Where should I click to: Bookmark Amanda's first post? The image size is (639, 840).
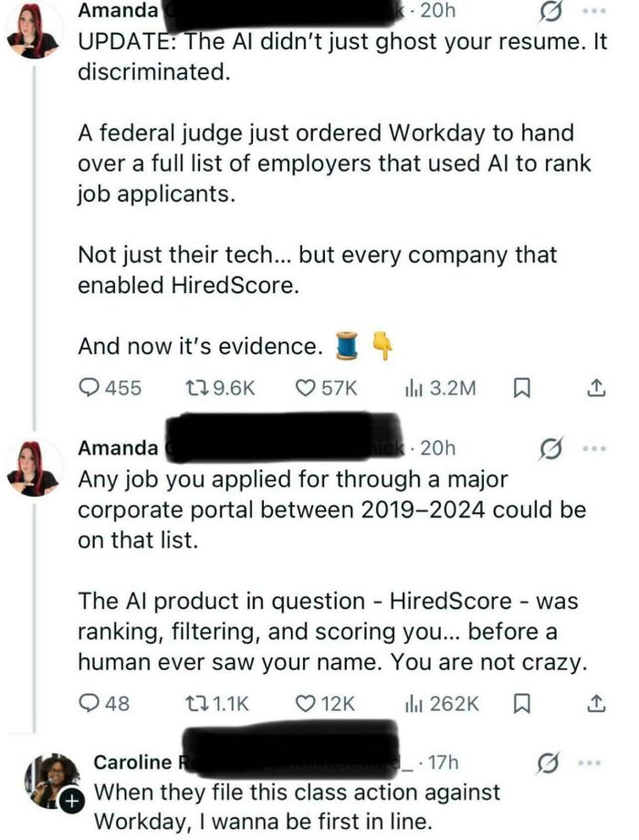521,388
